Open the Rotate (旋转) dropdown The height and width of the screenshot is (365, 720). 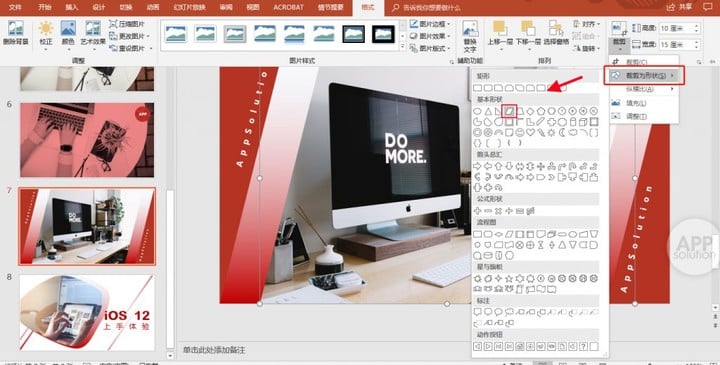tap(587, 48)
